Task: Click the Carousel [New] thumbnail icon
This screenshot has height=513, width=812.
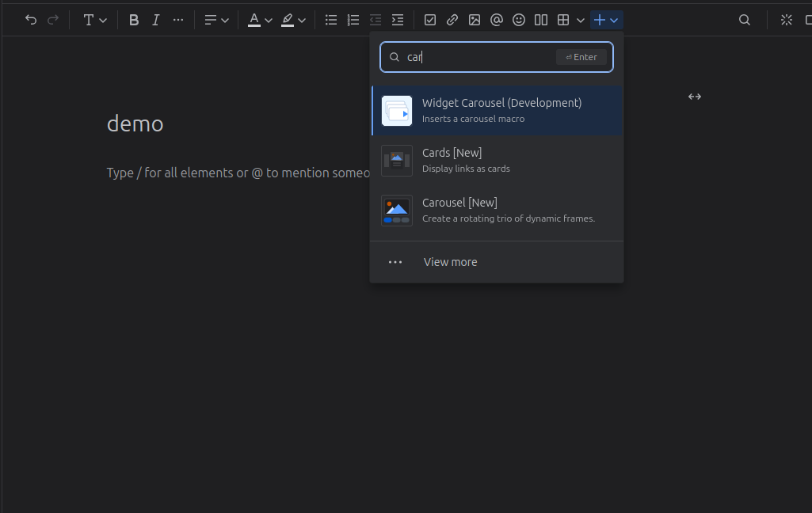Action: (x=397, y=210)
